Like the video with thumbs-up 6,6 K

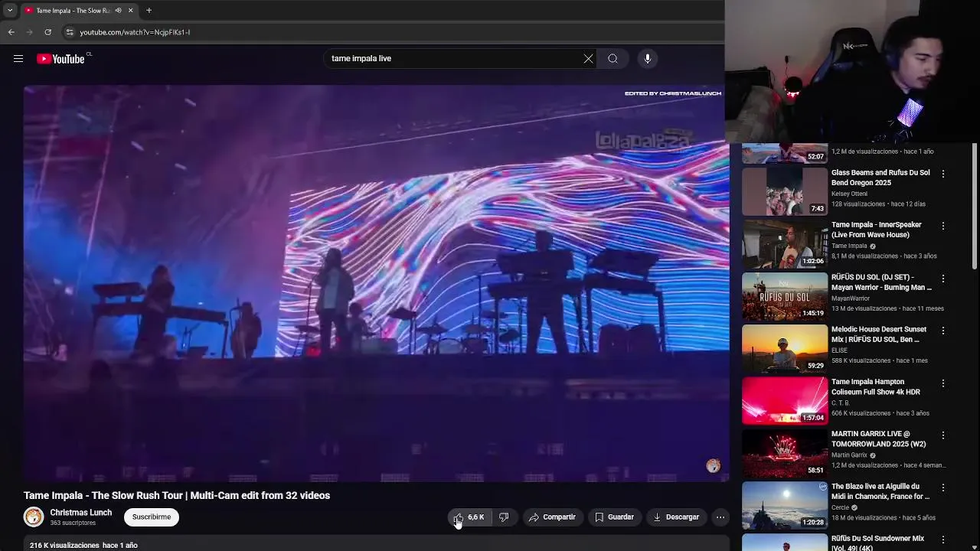(469, 517)
